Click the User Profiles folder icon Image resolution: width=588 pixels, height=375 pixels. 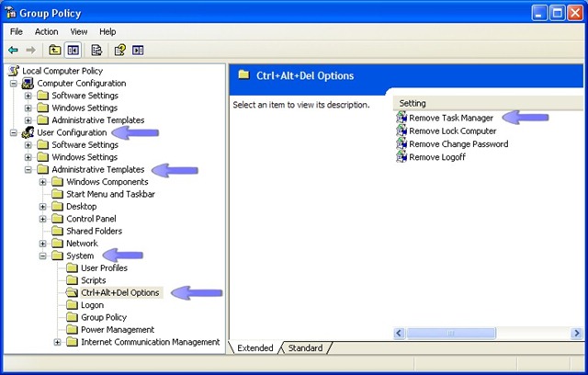tap(72, 267)
